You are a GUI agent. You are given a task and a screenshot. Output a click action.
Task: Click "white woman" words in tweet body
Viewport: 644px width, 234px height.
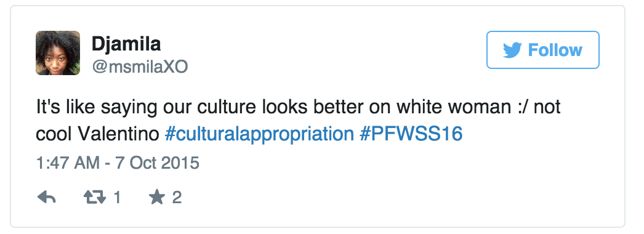(453, 107)
